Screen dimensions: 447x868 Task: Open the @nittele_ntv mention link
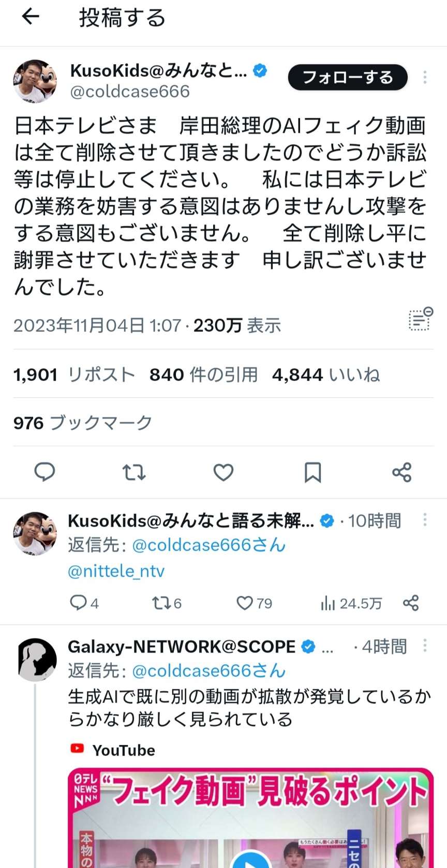coord(116,571)
